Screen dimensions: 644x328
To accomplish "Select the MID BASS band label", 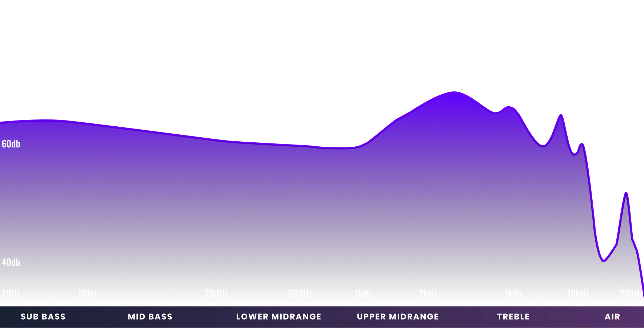I will (150, 316).
